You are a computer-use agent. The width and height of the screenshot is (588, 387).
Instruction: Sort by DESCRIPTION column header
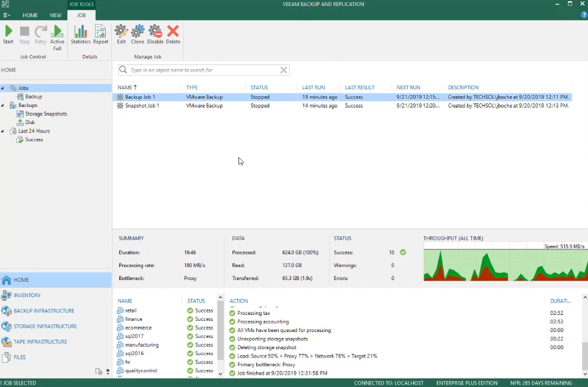click(x=463, y=87)
